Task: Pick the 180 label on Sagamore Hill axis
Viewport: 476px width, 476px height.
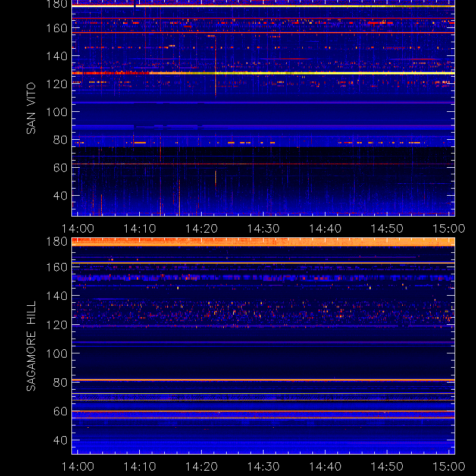Action: [x=57, y=242]
